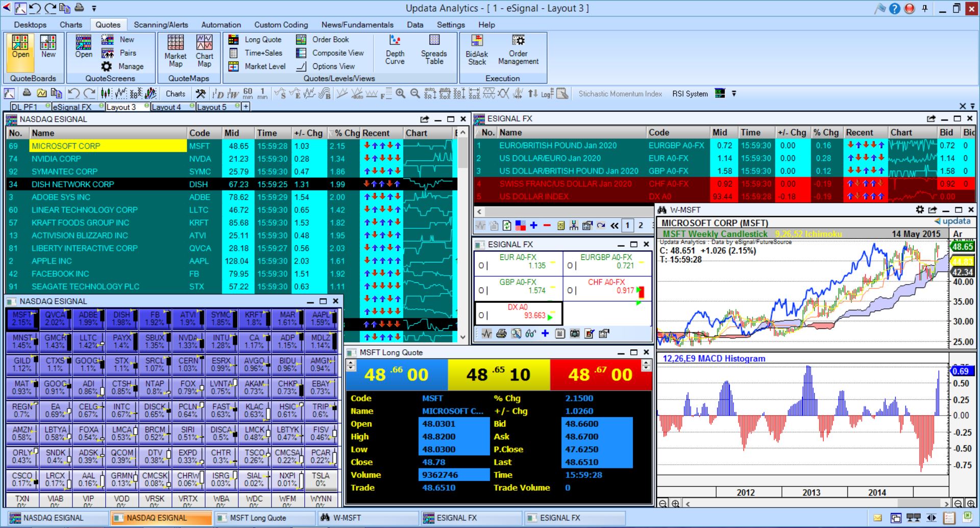Open the Time+Sales view
980x528 pixels.
tap(255, 53)
